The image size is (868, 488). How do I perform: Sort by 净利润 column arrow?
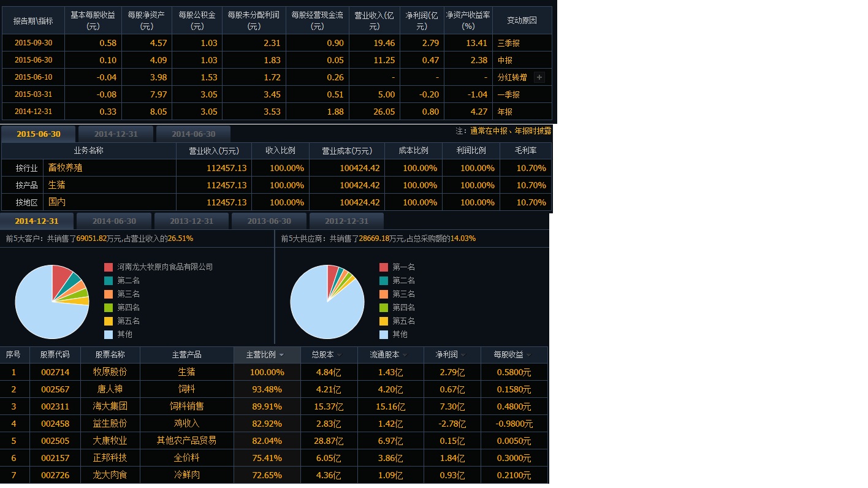463,355
